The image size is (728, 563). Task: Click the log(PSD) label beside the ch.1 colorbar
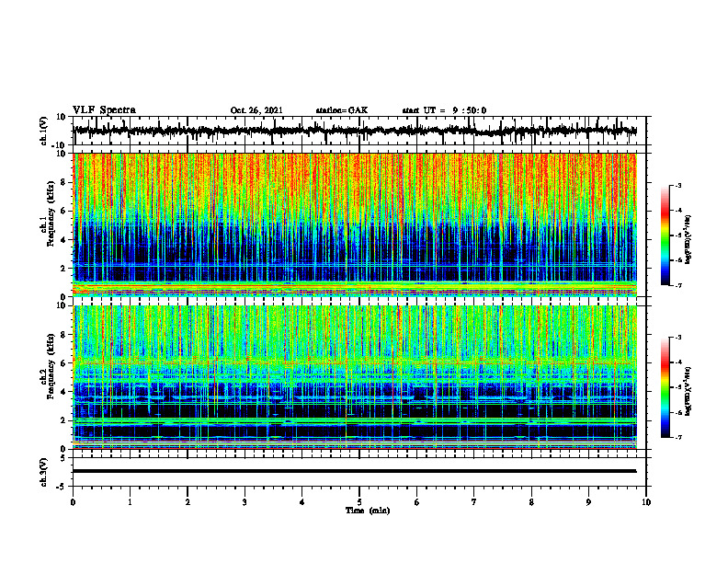click(x=688, y=240)
